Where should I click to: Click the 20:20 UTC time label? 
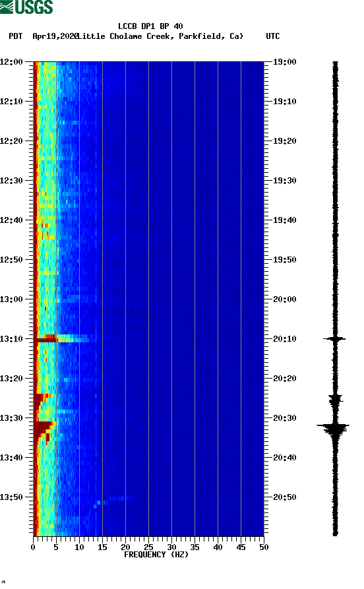pyautogui.click(x=284, y=379)
